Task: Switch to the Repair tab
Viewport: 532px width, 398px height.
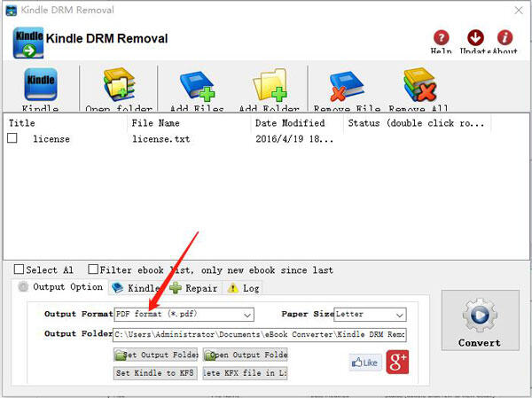Action: [193, 288]
